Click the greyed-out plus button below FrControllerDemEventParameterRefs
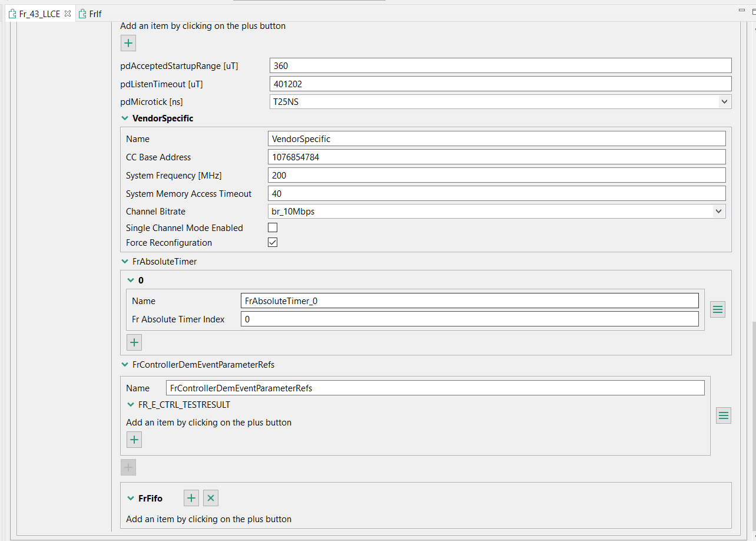 (128, 467)
